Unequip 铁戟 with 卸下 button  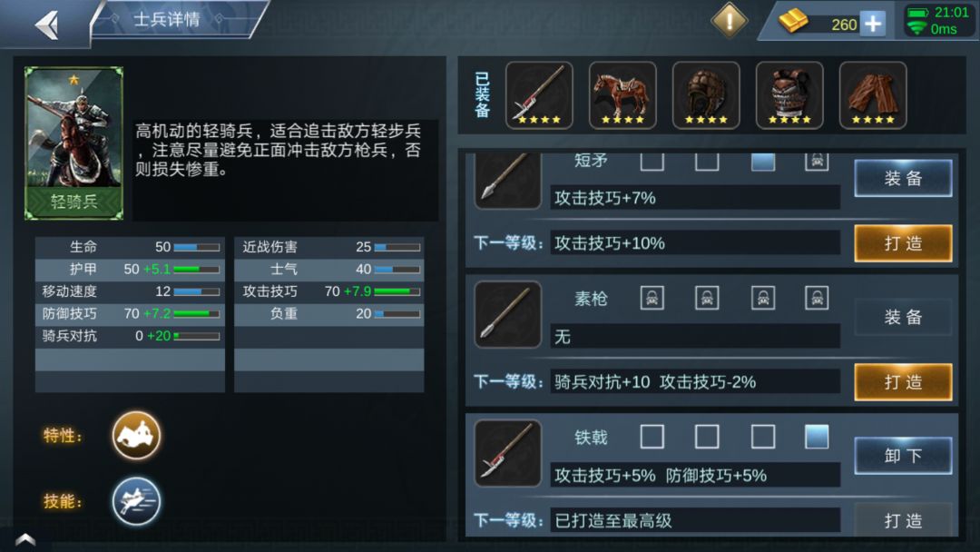(x=903, y=456)
